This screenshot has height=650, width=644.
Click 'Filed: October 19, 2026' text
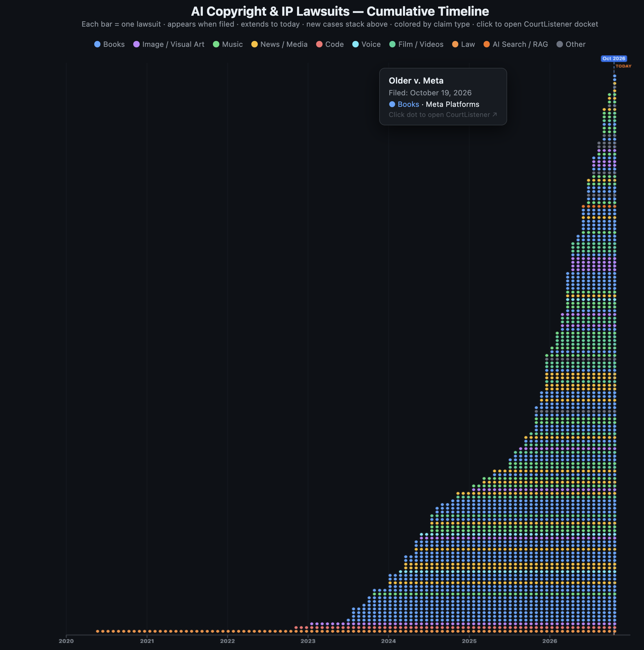point(430,93)
